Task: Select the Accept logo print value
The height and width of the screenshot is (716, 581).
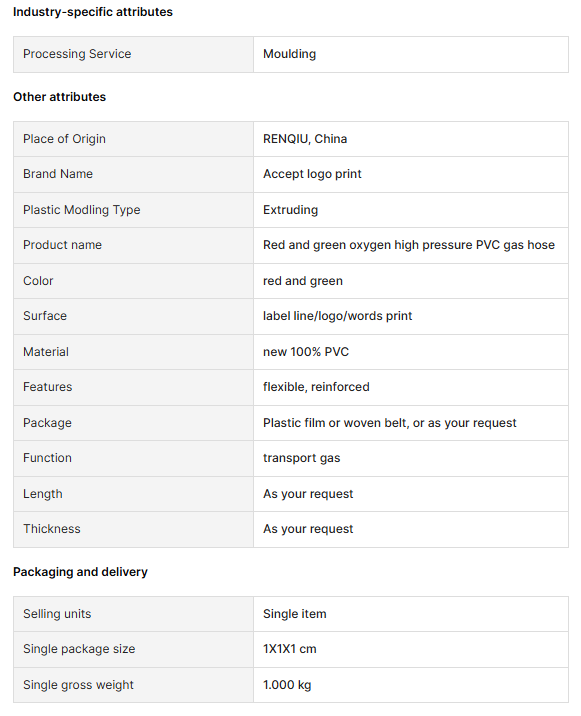Action: tap(312, 174)
